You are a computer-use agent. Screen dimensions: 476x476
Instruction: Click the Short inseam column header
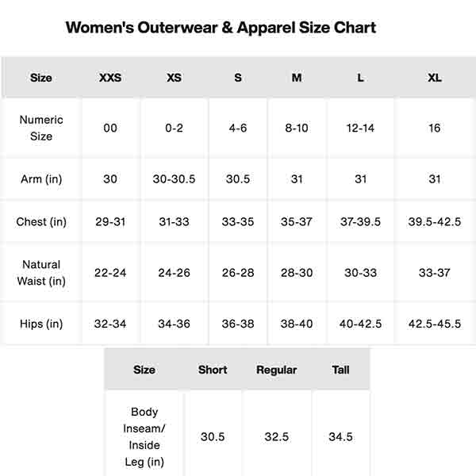tap(213, 370)
